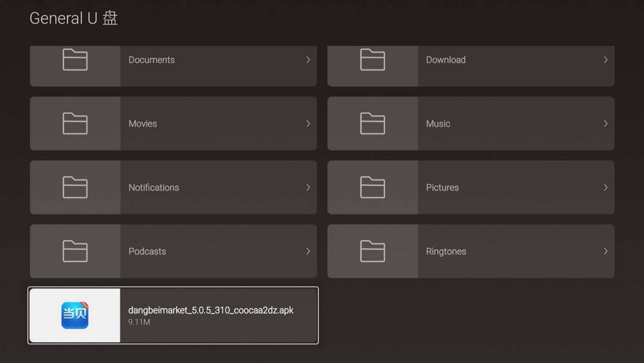
Task: Click the Podcasts folder icon
Action: pyautogui.click(x=75, y=251)
